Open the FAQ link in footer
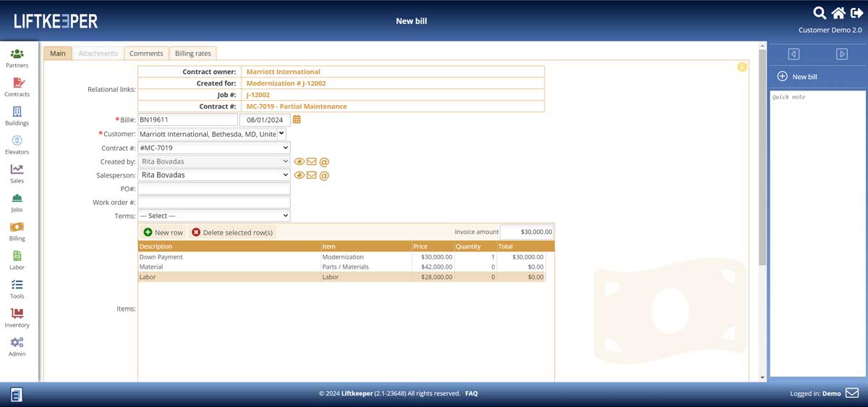Viewport: 868px width, 407px height. pyautogui.click(x=472, y=393)
